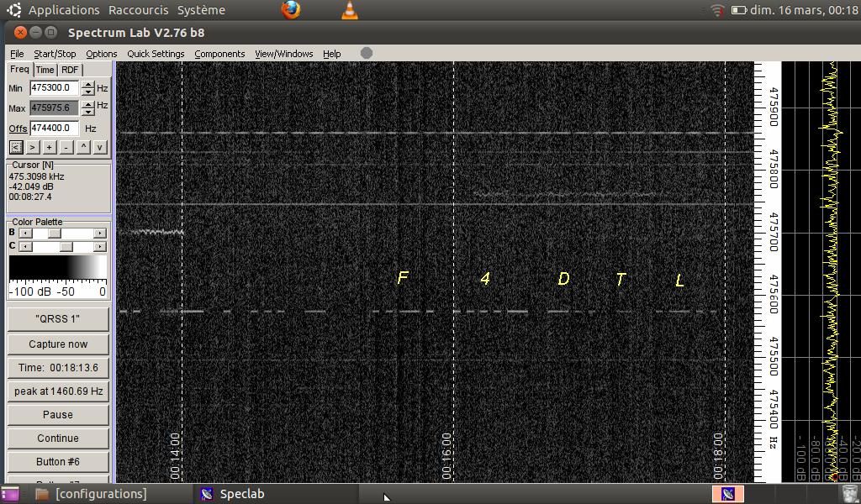Click the Offs underlined label
This screenshot has width=861, height=504.
pyautogui.click(x=18, y=129)
